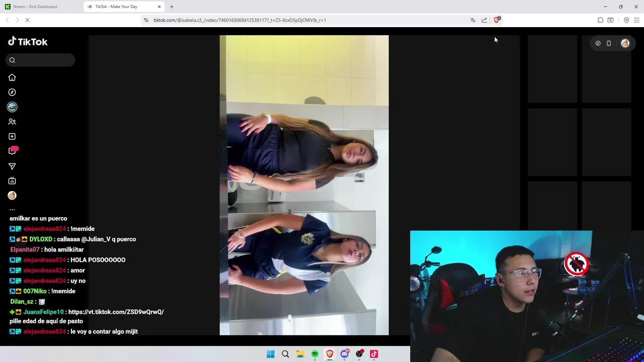
Task: Click username Dilan_sz in chat
Action: coord(22,302)
